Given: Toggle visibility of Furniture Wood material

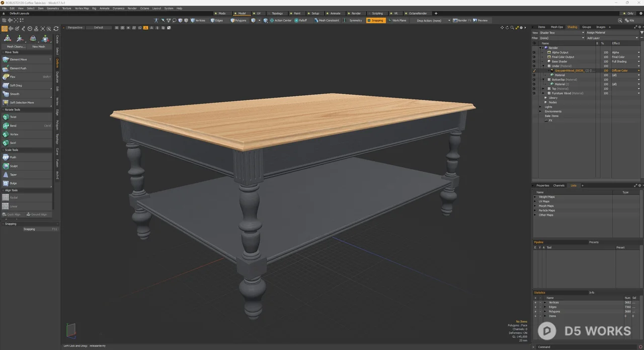Looking at the screenshot, I should point(534,93).
